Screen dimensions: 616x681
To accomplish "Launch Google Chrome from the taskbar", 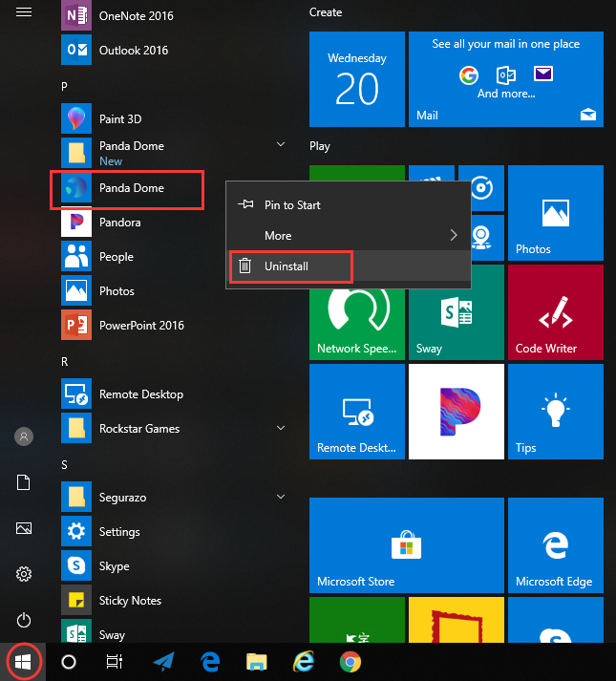I will [350, 662].
